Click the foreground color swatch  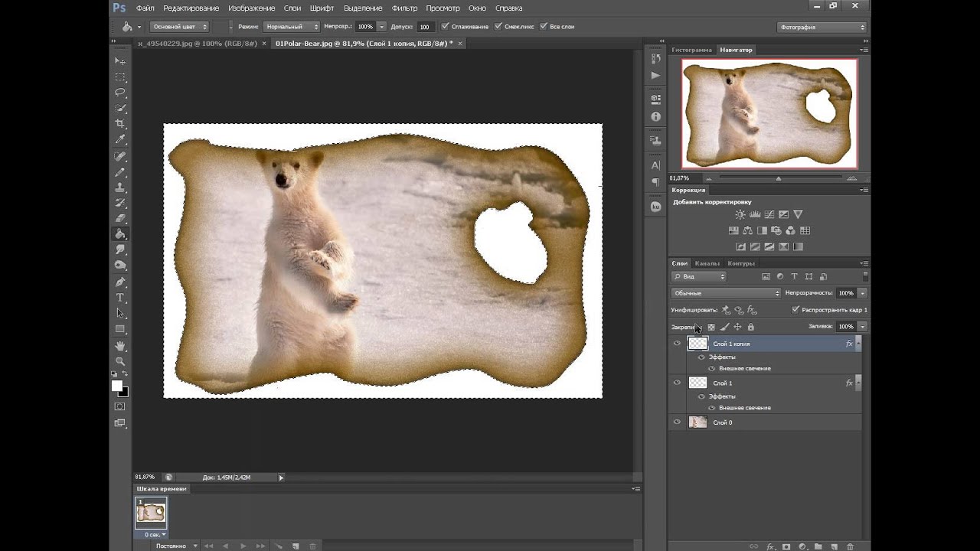click(x=117, y=386)
